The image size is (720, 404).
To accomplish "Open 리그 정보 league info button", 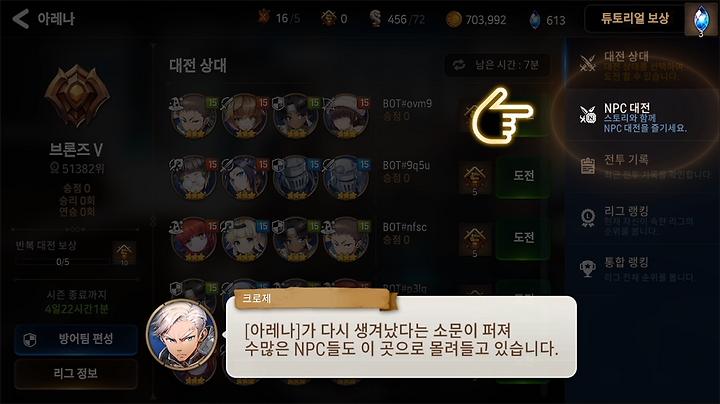I will point(76,374).
